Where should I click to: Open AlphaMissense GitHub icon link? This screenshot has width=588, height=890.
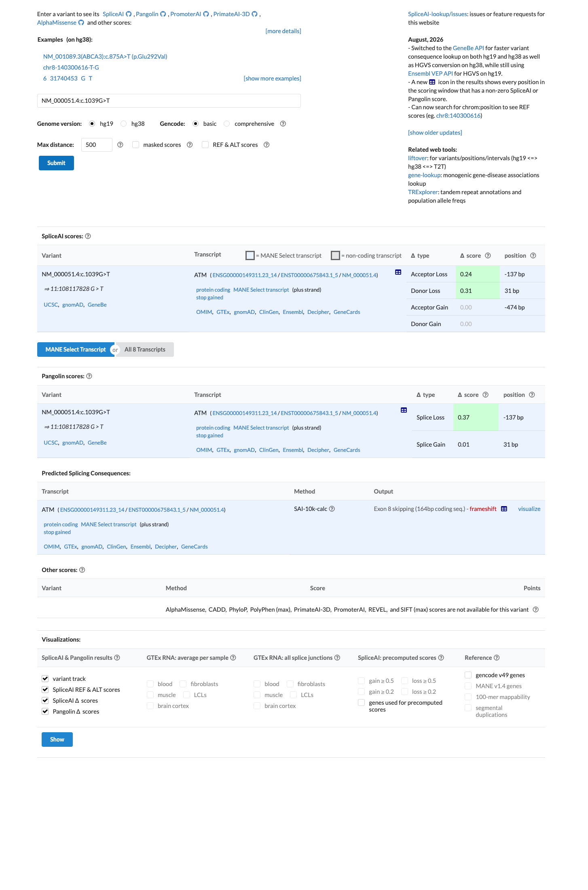[x=81, y=23]
